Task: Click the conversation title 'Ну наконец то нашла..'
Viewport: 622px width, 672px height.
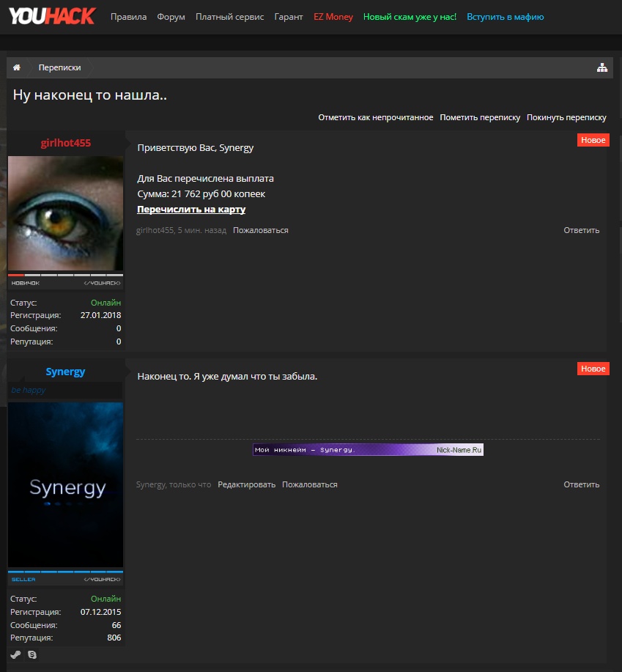Action: click(90, 95)
